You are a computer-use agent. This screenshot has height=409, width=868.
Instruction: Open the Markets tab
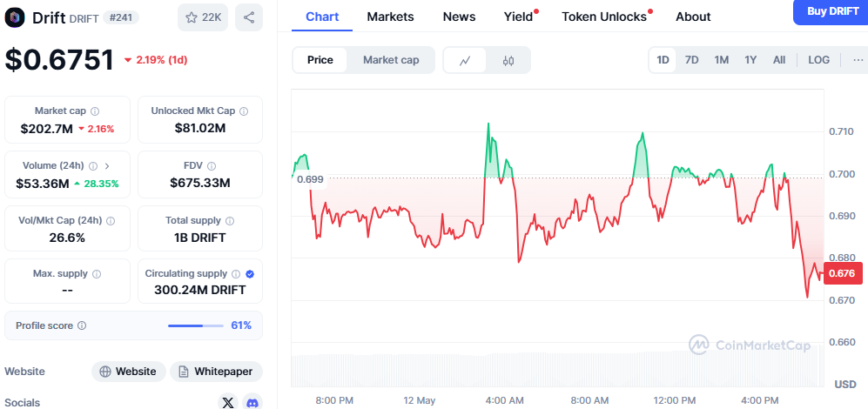click(390, 17)
